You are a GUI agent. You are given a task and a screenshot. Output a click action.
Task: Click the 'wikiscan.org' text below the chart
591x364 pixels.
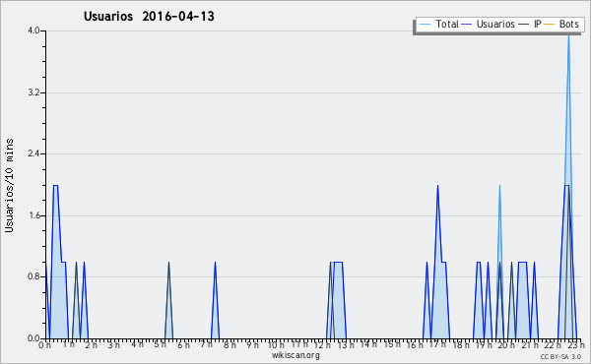coord(295,355)
